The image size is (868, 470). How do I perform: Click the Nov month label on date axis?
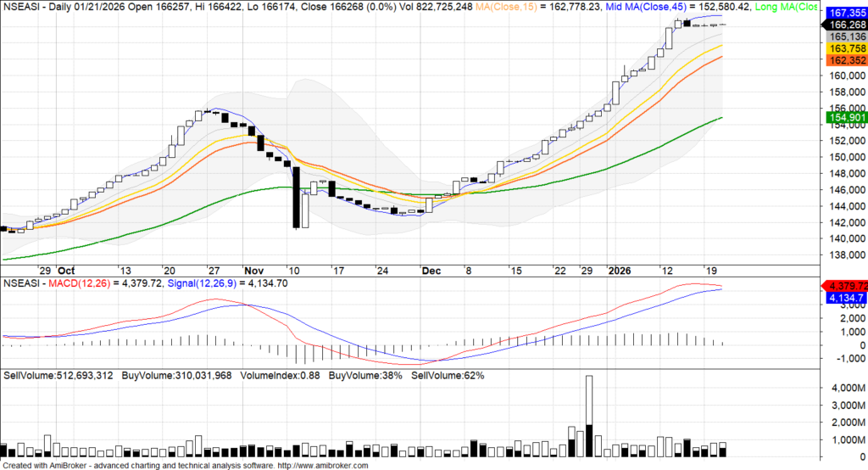(x=253, y=271)
